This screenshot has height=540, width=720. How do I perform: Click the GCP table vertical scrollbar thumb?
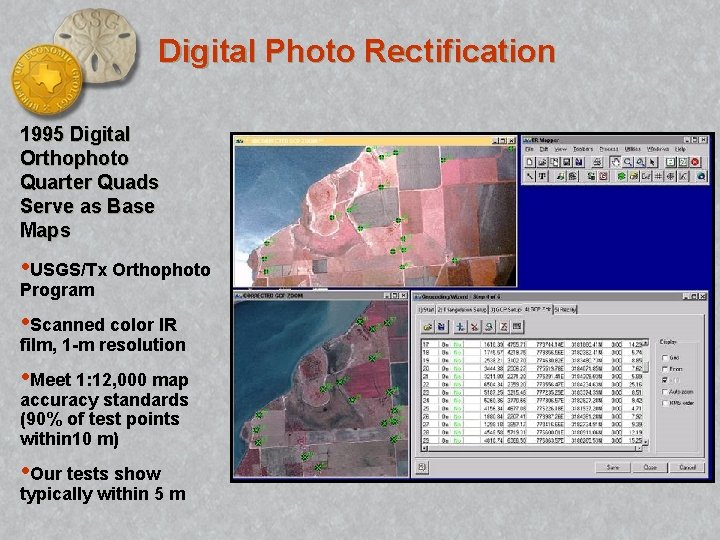(x=646, y=366)
